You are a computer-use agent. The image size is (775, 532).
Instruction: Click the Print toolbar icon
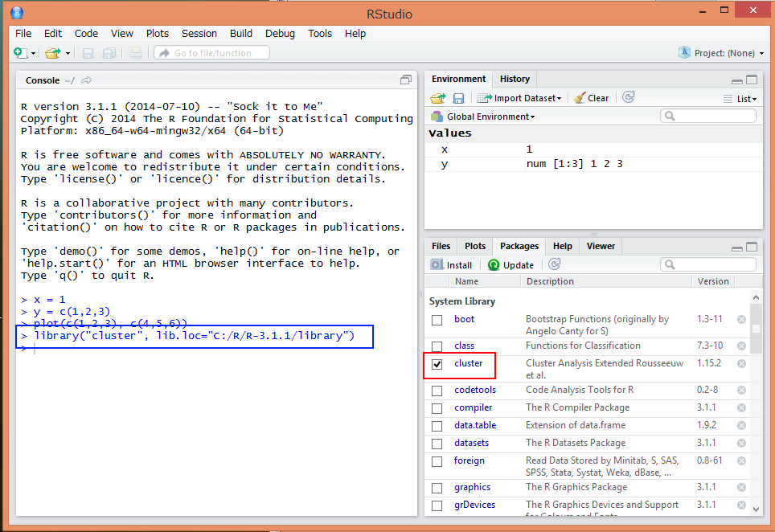(x=135, y=53)
